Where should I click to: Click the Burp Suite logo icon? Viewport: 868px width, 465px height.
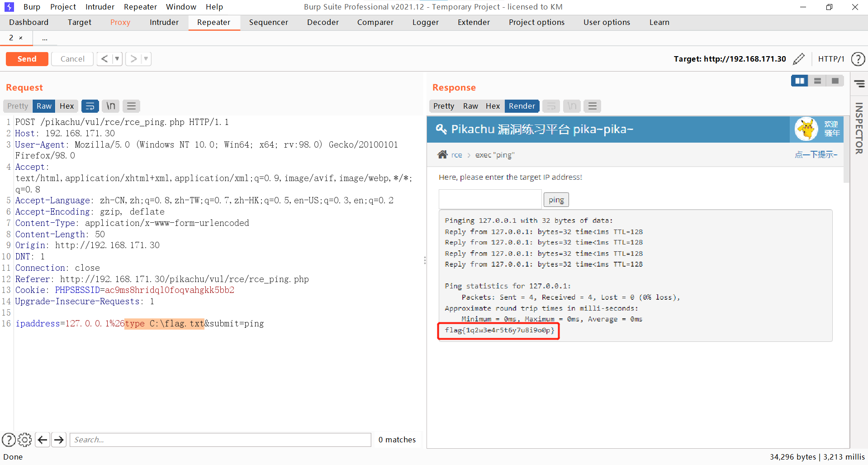click(9, 7)
